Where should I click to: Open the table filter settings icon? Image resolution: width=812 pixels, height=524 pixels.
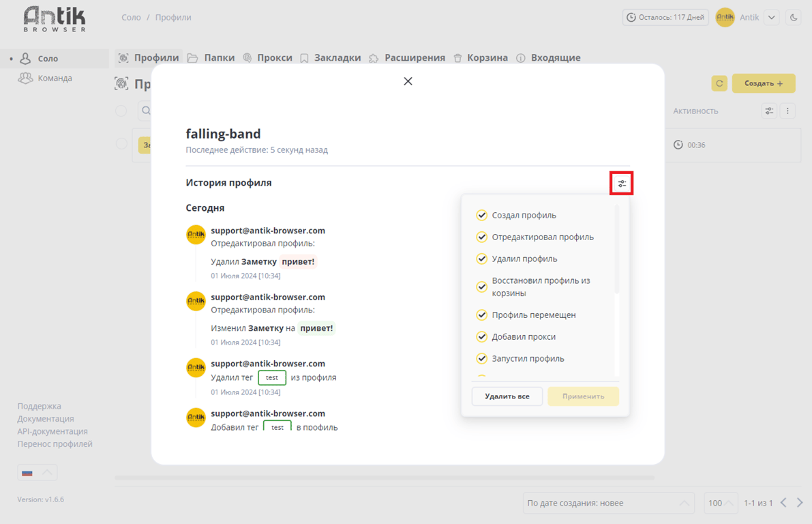[x=769, y=111]
